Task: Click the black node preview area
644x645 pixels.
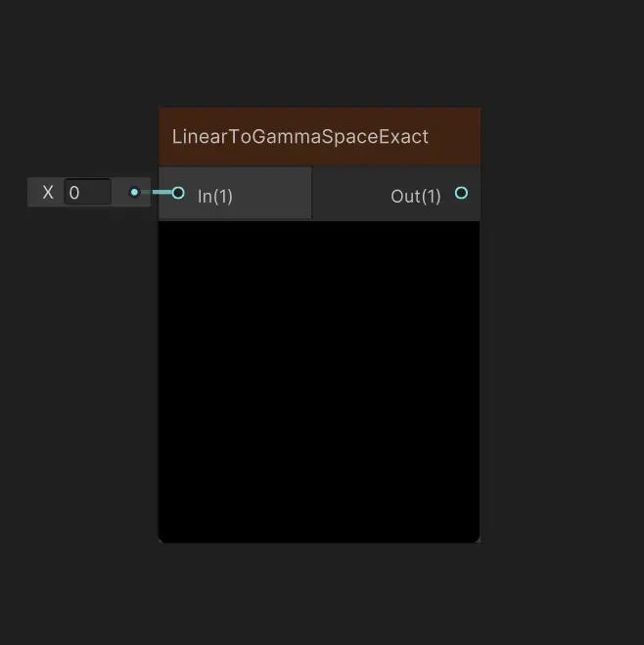Action: pyautogui.click(x=319, y=382)
